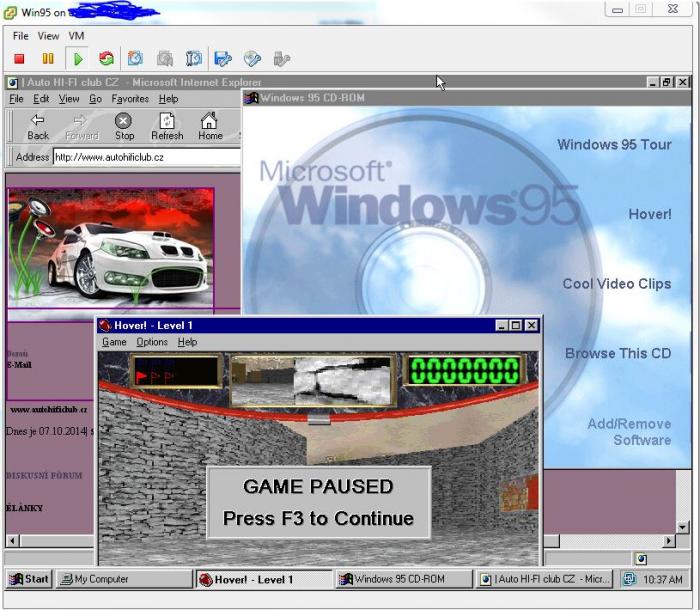Pause the virtual machine with the pause icon
This screenshot has width=700, height=610.
click(x=48, y=59)
